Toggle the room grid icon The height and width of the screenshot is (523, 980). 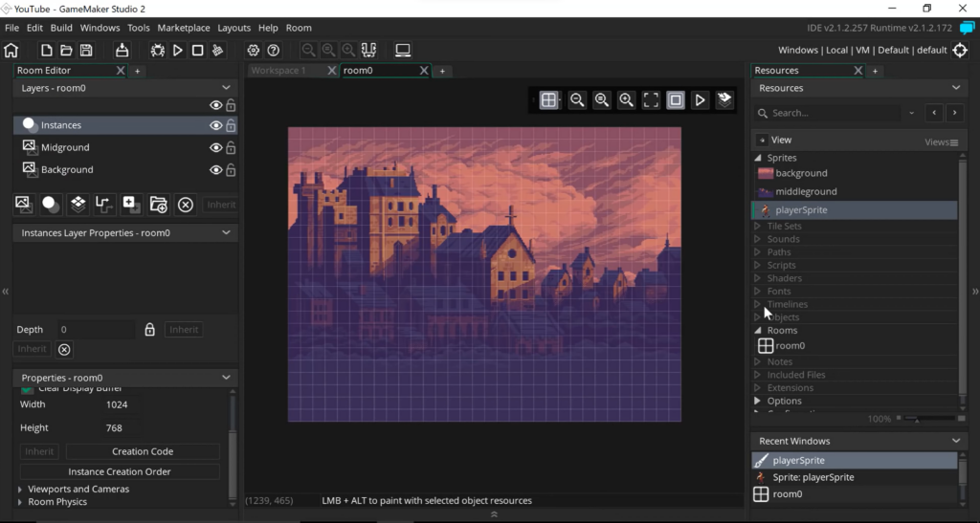point(548,100)
